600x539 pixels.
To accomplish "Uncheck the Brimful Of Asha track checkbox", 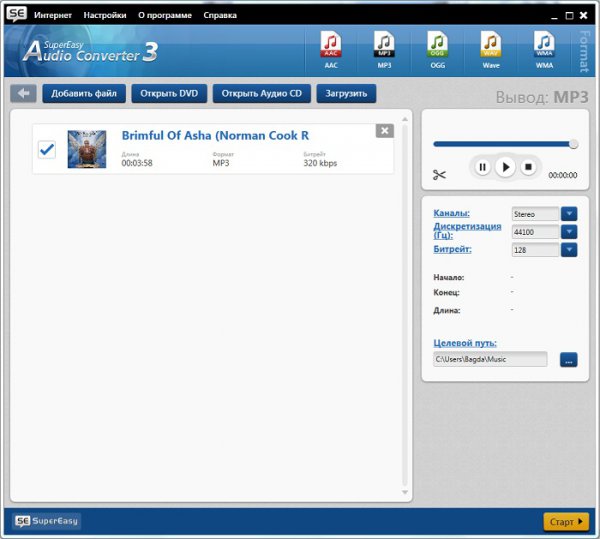I will click(x=47, y=149).
